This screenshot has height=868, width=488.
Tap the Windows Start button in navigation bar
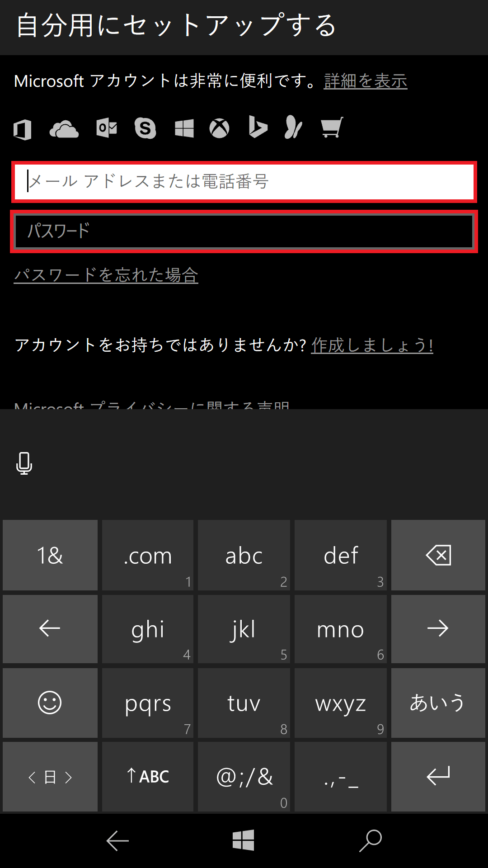(x=244, y=840)
